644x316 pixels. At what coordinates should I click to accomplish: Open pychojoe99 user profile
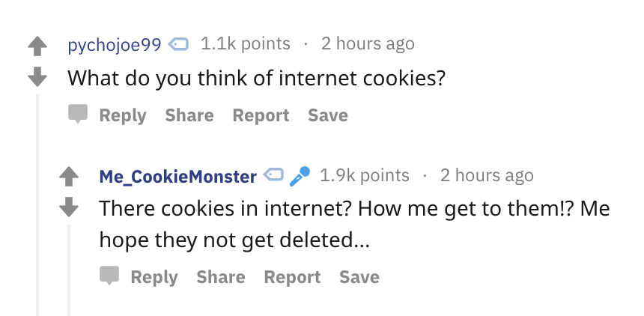[x=115, y=44]
